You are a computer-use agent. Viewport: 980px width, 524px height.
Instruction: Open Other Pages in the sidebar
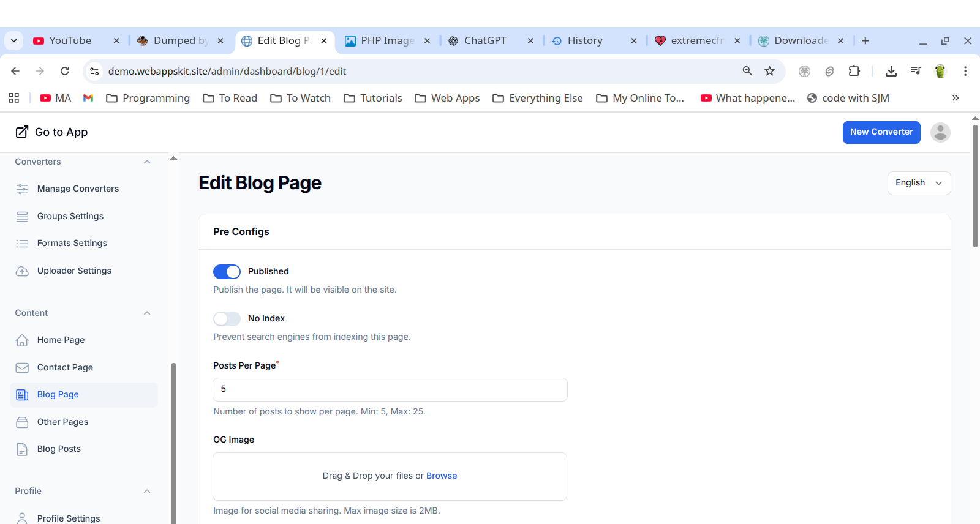pyautogui.click(x=62, y=422)
